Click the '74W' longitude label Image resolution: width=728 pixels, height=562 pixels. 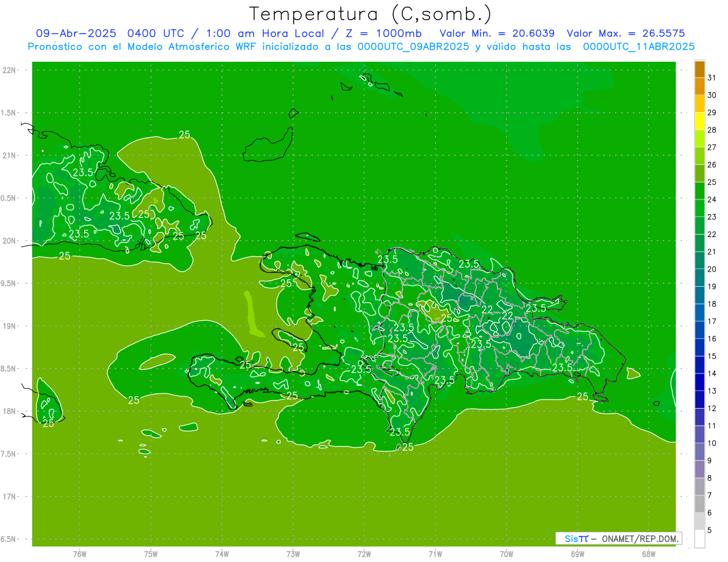[x=222, y=554]
